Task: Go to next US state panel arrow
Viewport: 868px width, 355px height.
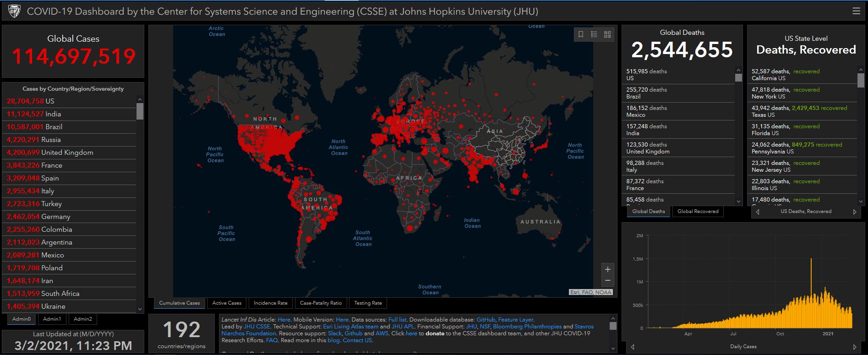Action: click(x=854, y=212)
